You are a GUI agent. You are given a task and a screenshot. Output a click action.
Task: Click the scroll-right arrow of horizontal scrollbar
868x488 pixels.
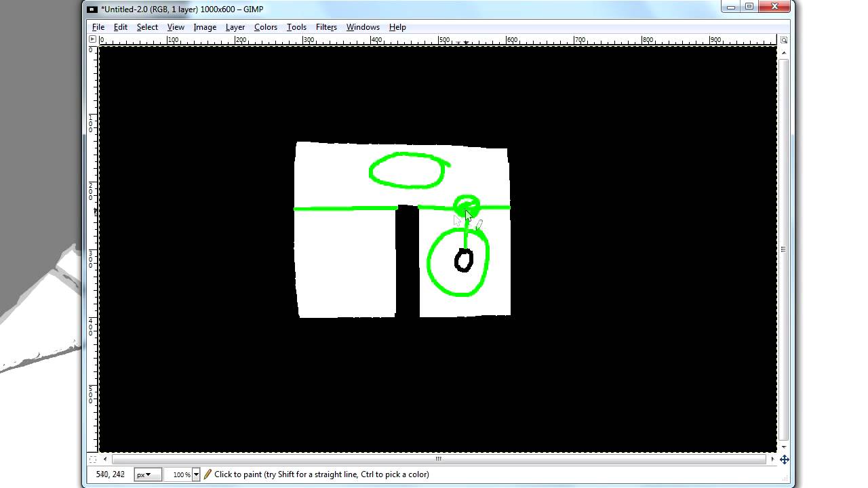click(772, 459)
